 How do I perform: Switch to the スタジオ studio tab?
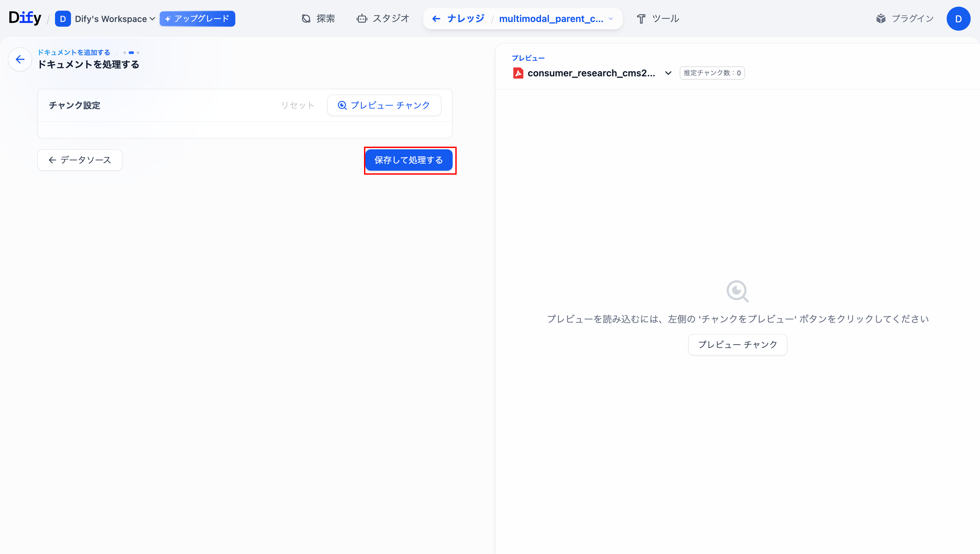[383, 19]
